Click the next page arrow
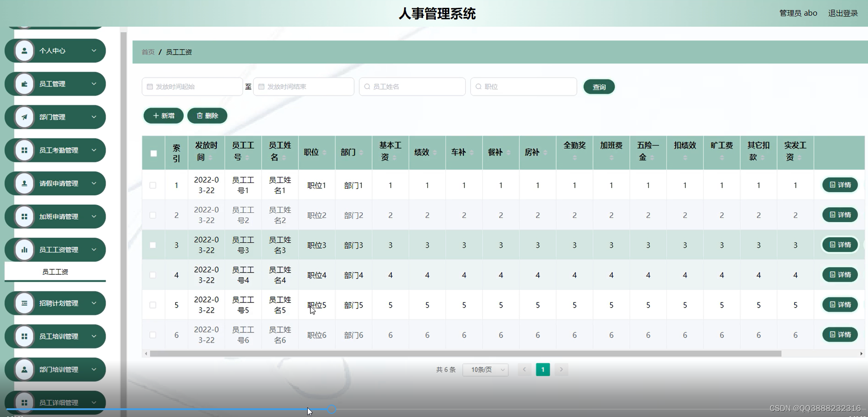 point(561,370)
